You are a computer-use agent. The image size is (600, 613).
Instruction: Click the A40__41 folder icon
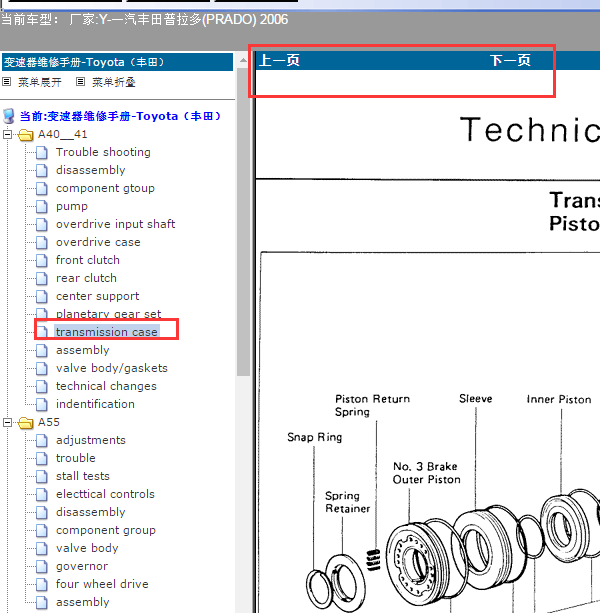tap(26, 135)
